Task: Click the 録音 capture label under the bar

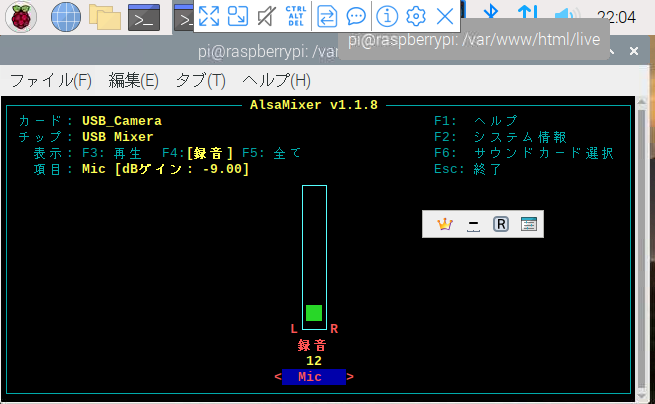Action: pyautogui.click(x=312, y=345)
